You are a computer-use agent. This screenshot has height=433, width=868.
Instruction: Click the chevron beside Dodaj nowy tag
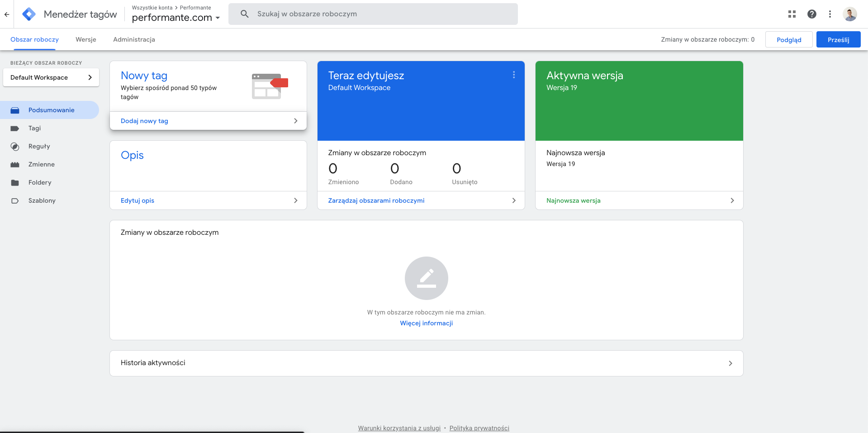[x=295, y=121]
